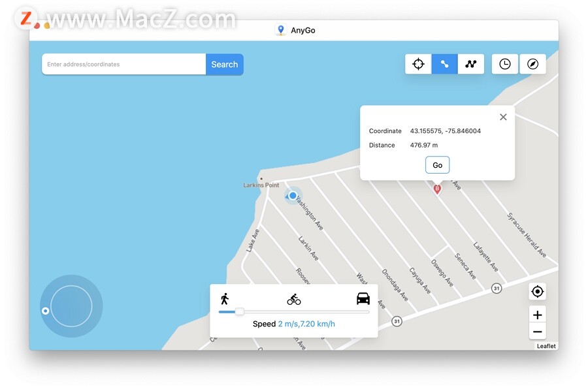Click the coordinate value 43.155575, -75.846004
588x389 pixels.
pos(445,131)
